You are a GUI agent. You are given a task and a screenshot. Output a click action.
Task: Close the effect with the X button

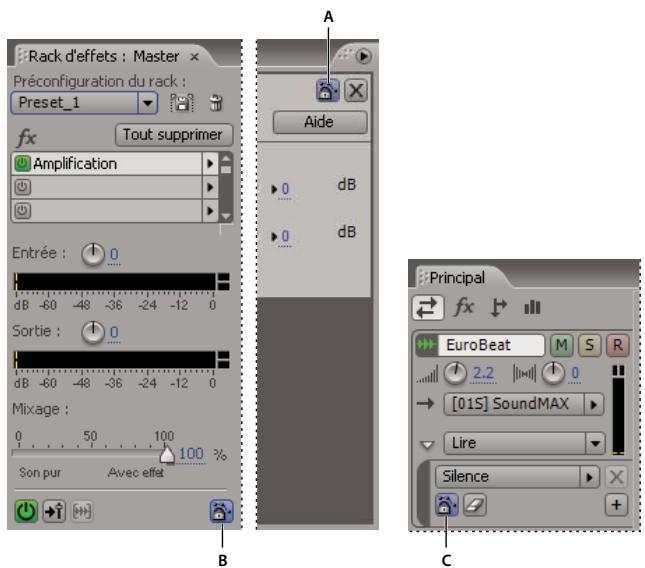356,90
